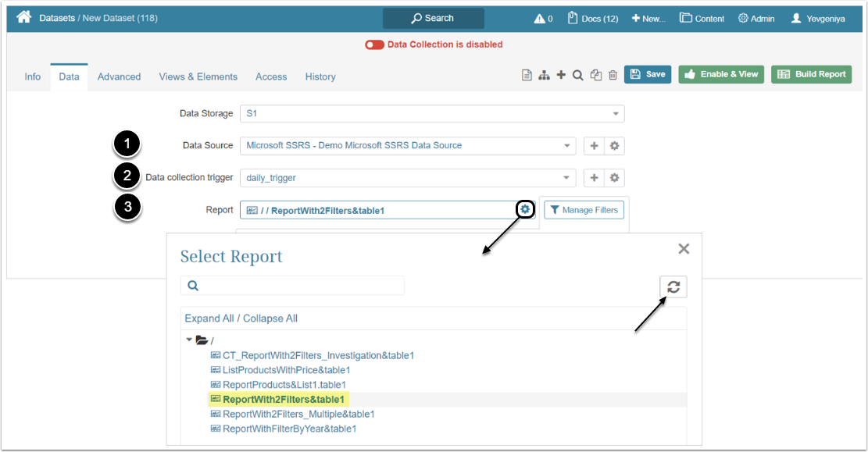Click the hierarchy diagram toolbar icon

pyautogui.click(x=545, y=75)
